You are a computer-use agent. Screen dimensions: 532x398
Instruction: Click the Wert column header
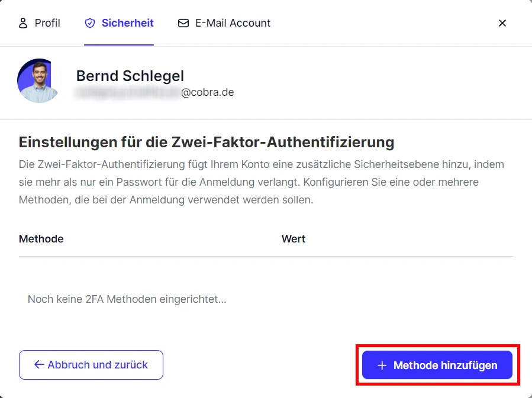tap(294, 239)
